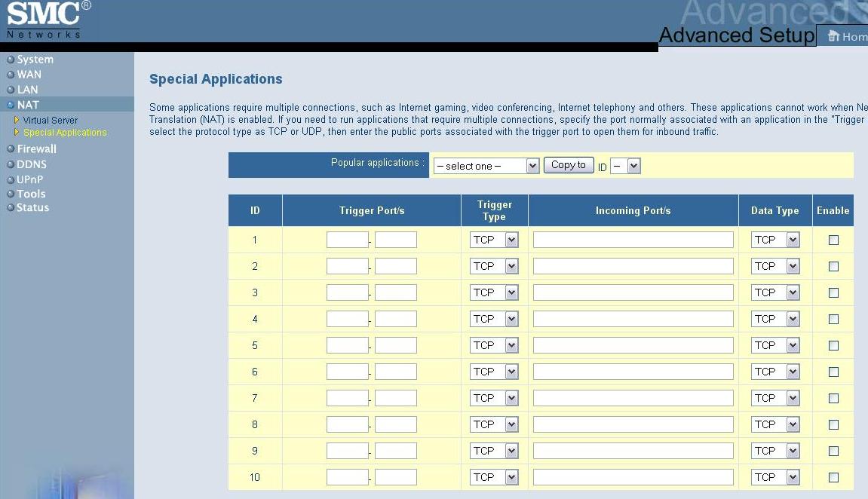The height and width of the screenshot is (499, 868).
Task: Enable special application row 7
Action: (833, 398)
